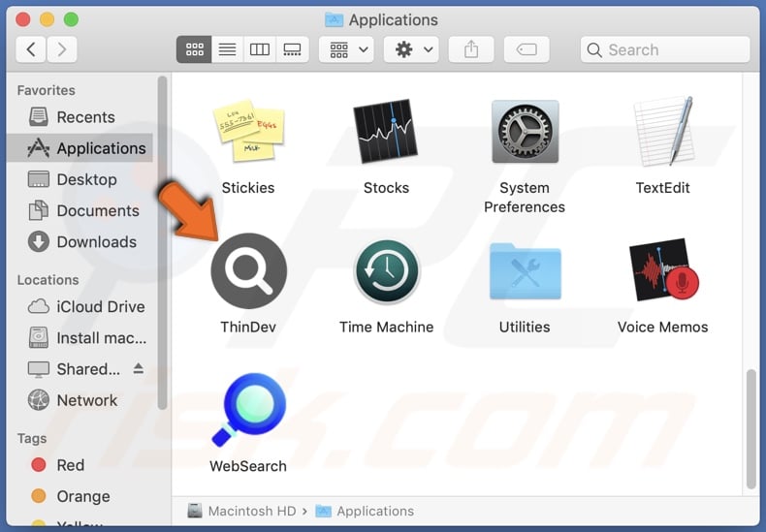
Task: Open the ThinDev application icon
Action: [x=248, y=271]
